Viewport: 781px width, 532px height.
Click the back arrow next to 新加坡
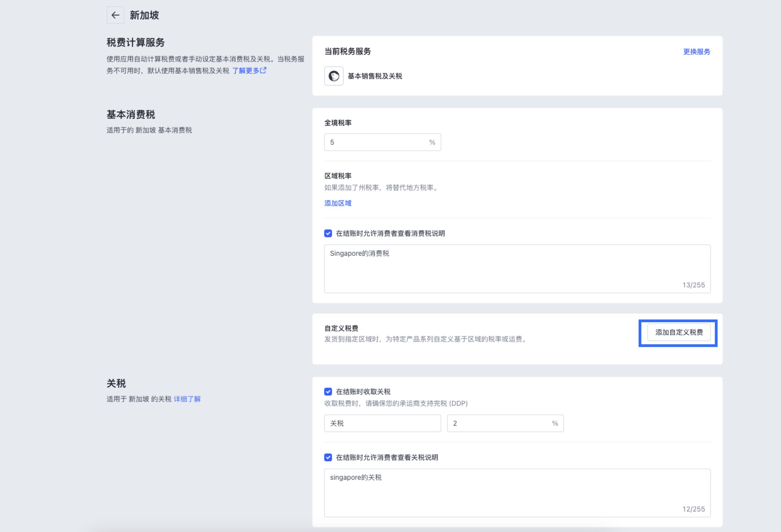[x=115, y=15]
